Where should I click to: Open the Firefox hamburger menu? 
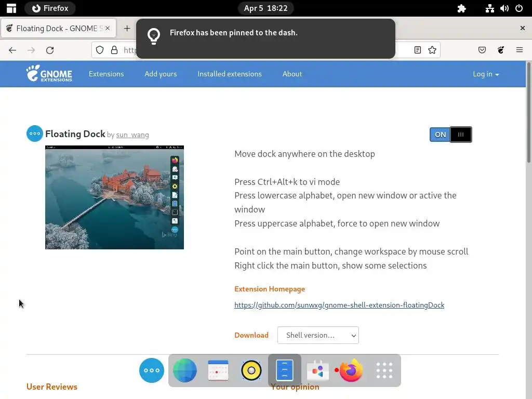[x=520, y=50]
